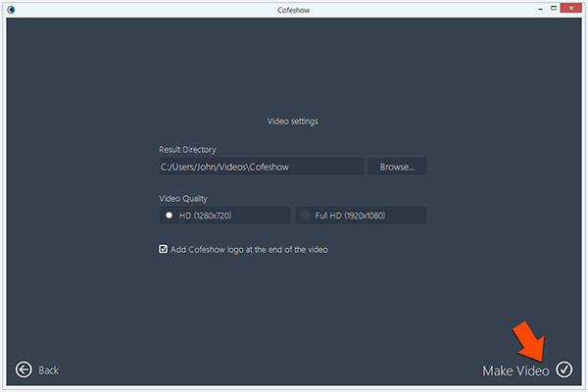Select HD (1280x720) video quality

click(x=224, y=216)
